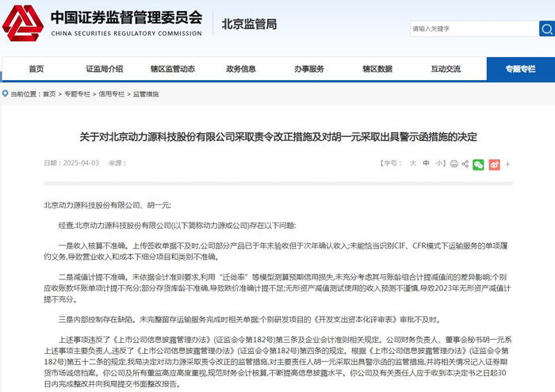This screenshot has width=555, height=392.
Task: Click the share icon
Action: click(465, 164)
